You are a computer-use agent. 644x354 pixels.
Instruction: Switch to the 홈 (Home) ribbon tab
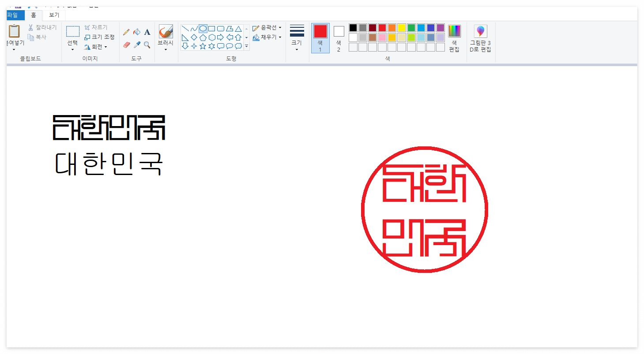click(x=34, y=15)
